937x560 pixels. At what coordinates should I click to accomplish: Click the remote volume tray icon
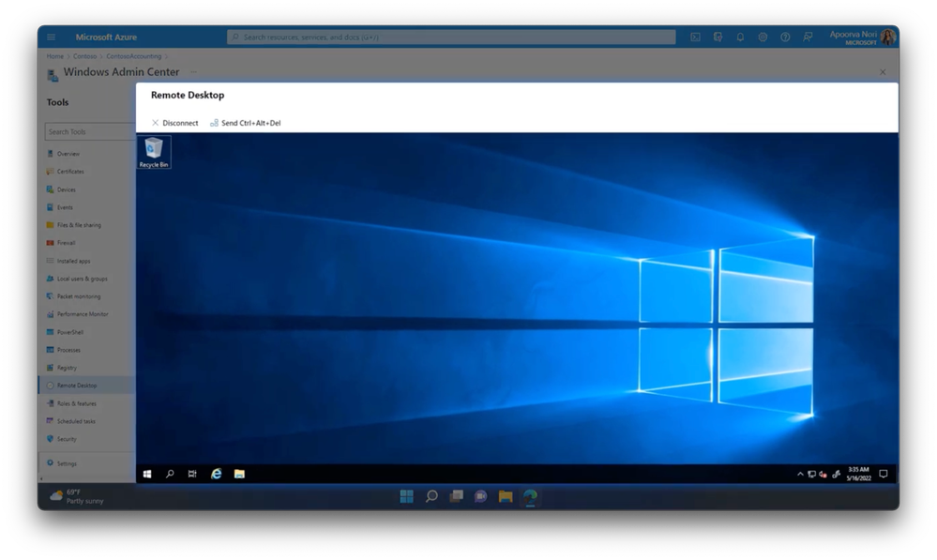(x=823, y=475)
